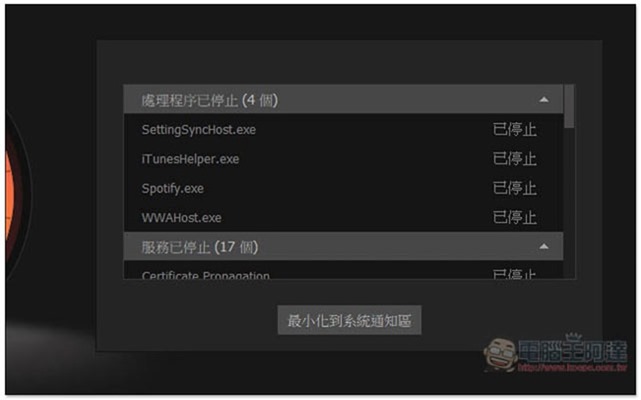Click the 服務已停止 section header label
641x400 pixels.
pos(199,247)
